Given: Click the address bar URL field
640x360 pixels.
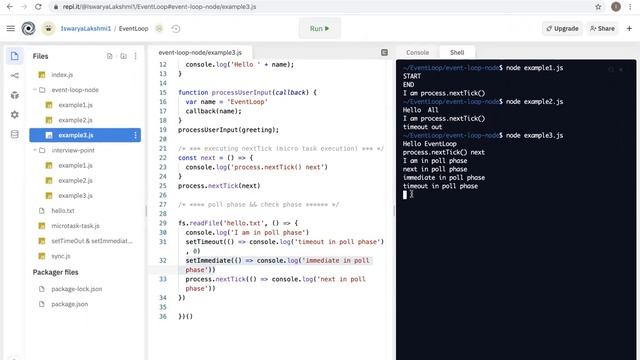Looking at the screenshot, I should pyautogui.click(x=159, y=7).
